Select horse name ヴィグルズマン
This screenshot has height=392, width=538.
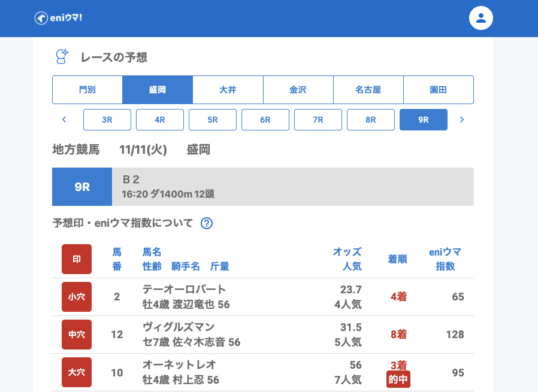click(179, 327)
